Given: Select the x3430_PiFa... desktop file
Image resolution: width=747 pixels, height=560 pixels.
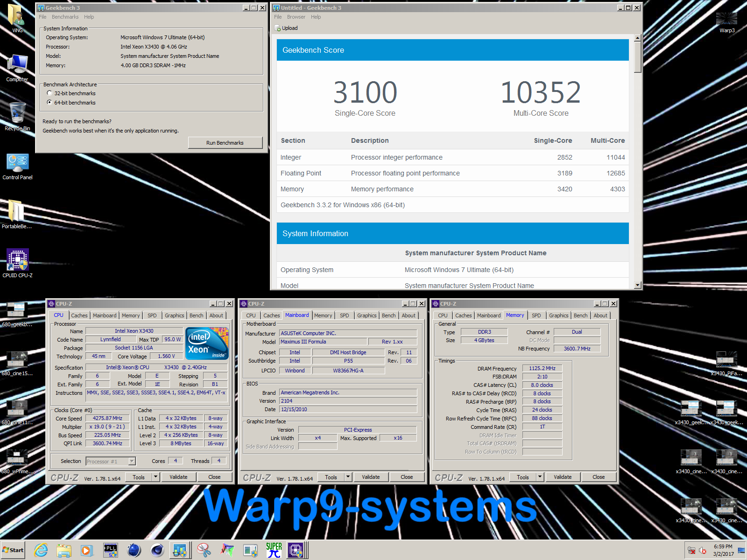Looking at the screenshot, I should coord(726,364).
